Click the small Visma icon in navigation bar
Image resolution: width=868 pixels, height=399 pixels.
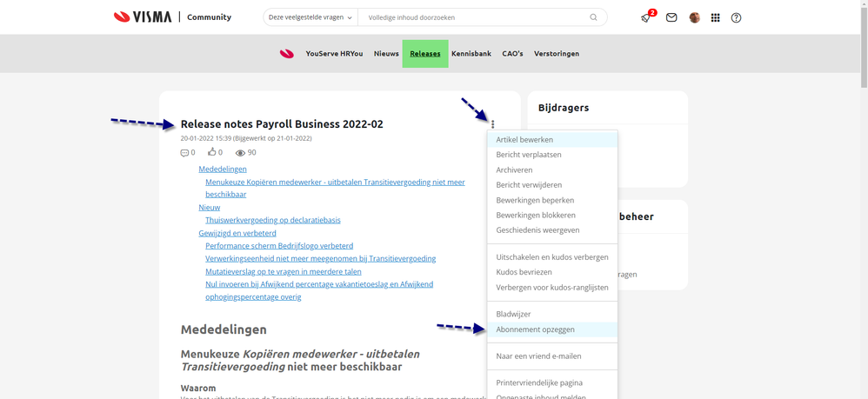point(287,54)
